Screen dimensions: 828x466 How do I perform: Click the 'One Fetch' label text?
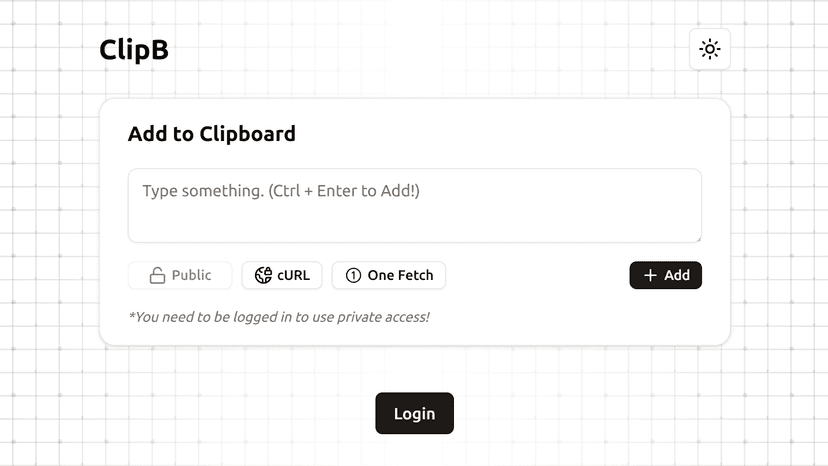pos(400,276)
